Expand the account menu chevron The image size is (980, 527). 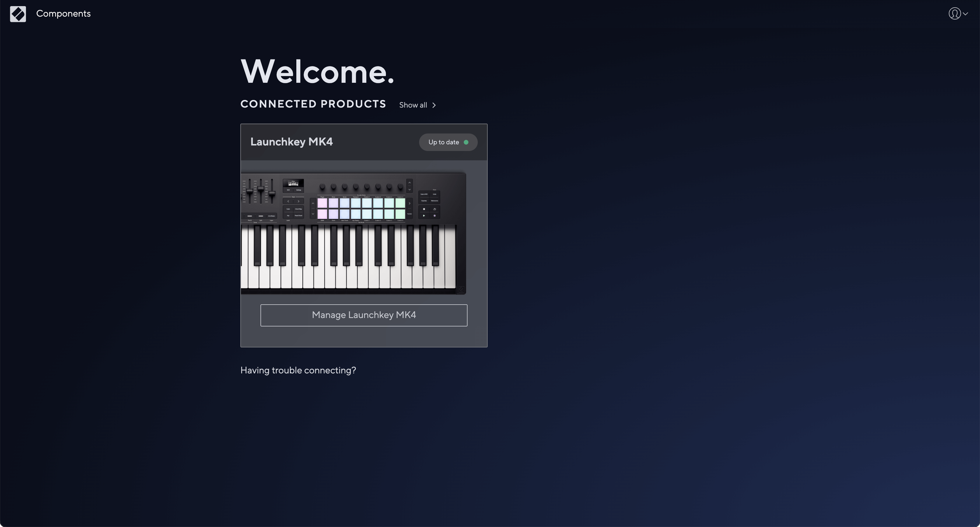(x=965, y=14)
